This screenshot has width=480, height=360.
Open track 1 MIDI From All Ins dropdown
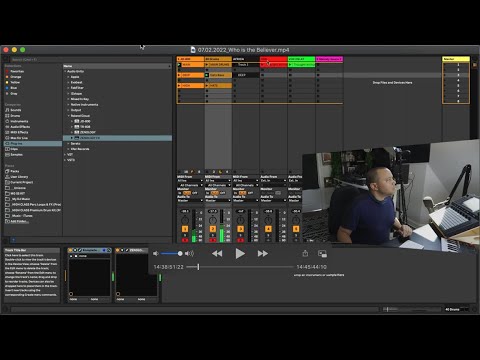[190, 181]
